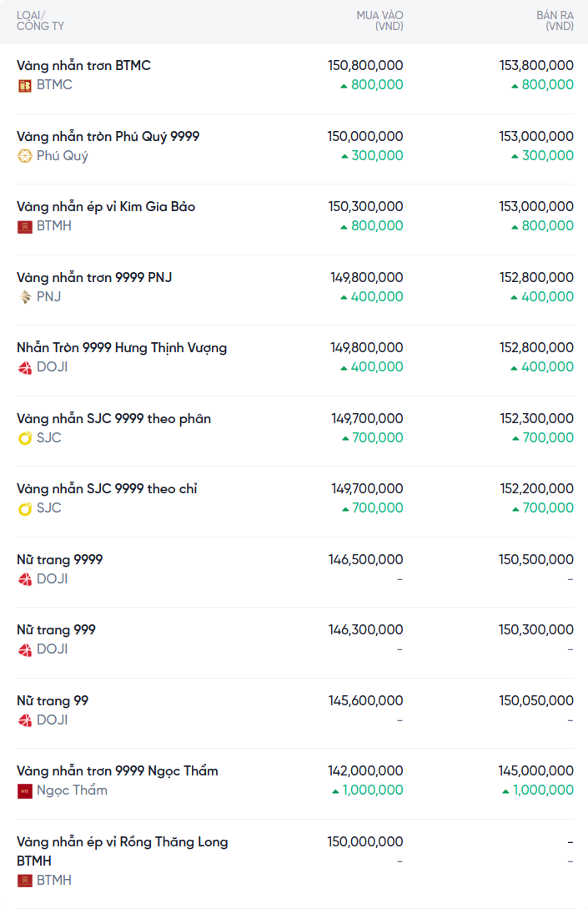Click the PNJ company name text

tap(48, 297)
